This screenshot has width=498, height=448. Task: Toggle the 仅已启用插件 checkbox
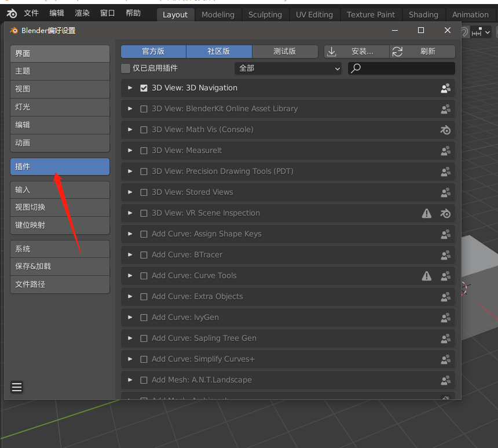pos(126,68)
